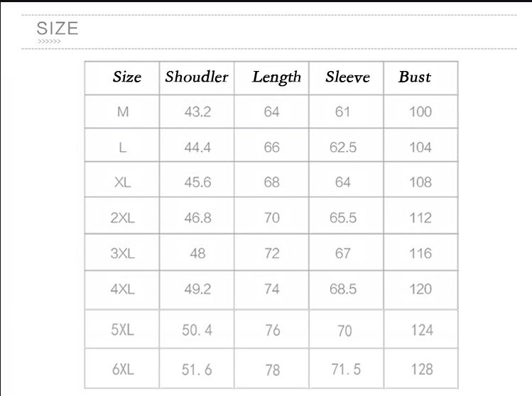The height and width of the screenshot is (396, 532).
Task: Select shoulder value 46.8
Action: pyautogui.click(x=197, y=218)
